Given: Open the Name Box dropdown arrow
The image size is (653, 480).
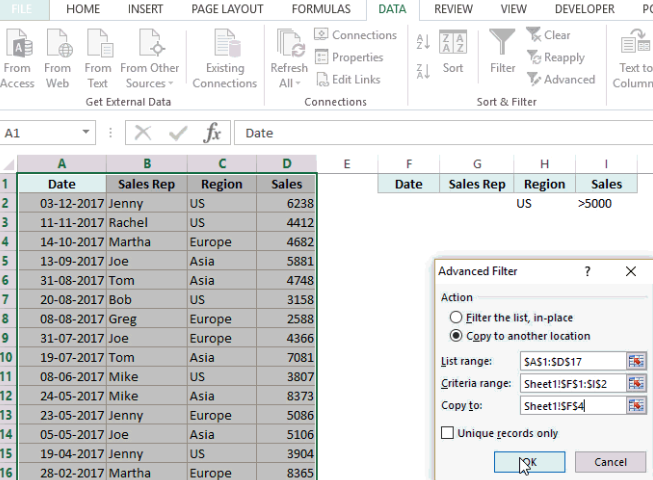Looking at the screenshot, I should 87,133.
